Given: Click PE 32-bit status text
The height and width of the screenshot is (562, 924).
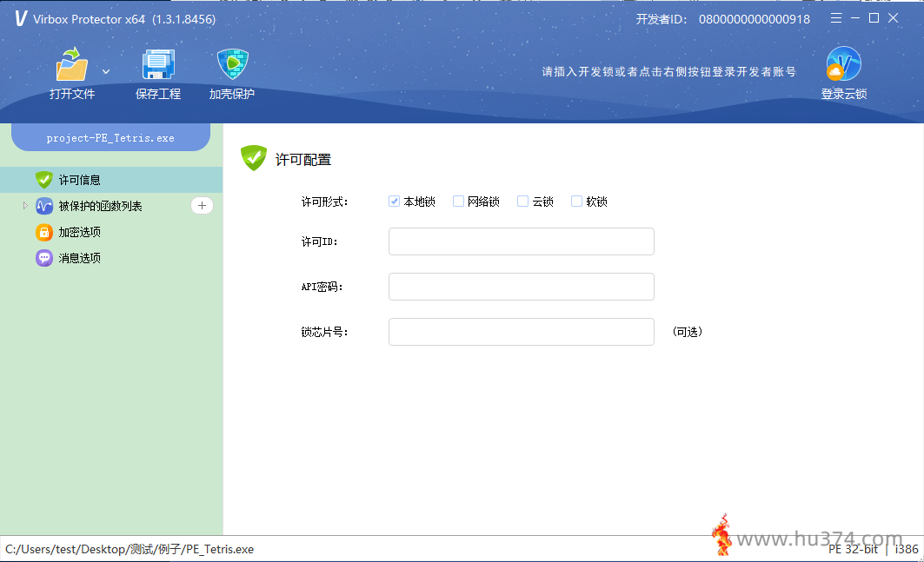Looking at the screenshot, I should click(853, 549).
